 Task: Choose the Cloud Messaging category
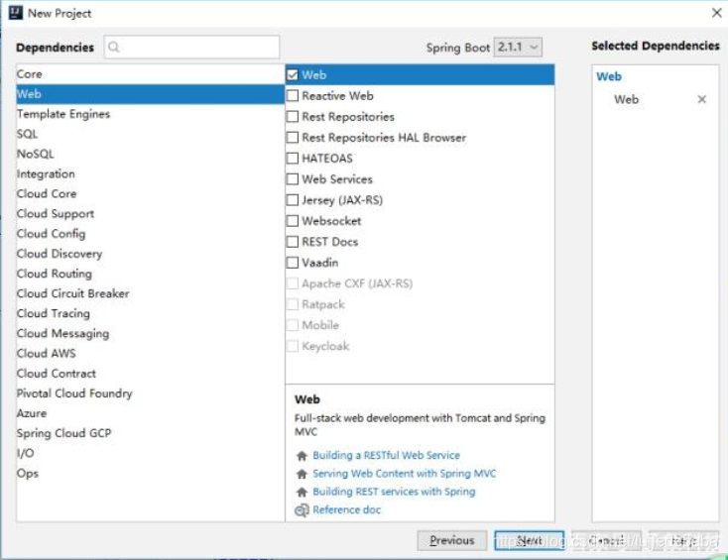(151, 334)
